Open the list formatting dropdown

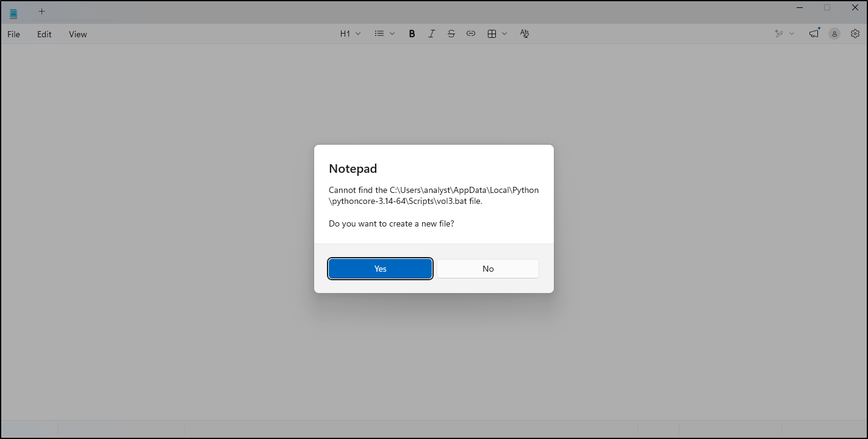pyautogui.click(x=385, y=34)
